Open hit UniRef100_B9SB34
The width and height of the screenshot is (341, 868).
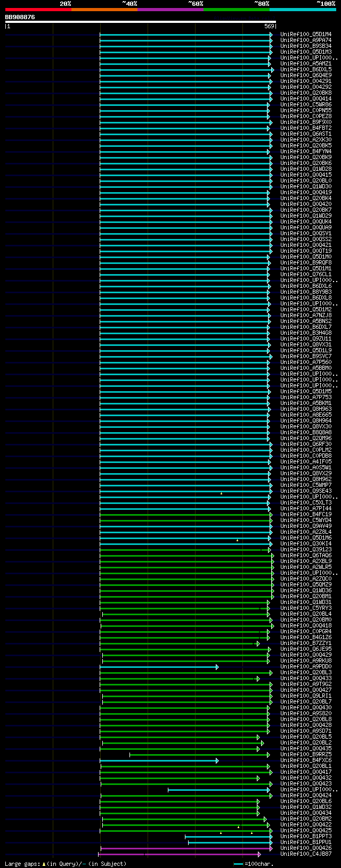pos(306,46)
